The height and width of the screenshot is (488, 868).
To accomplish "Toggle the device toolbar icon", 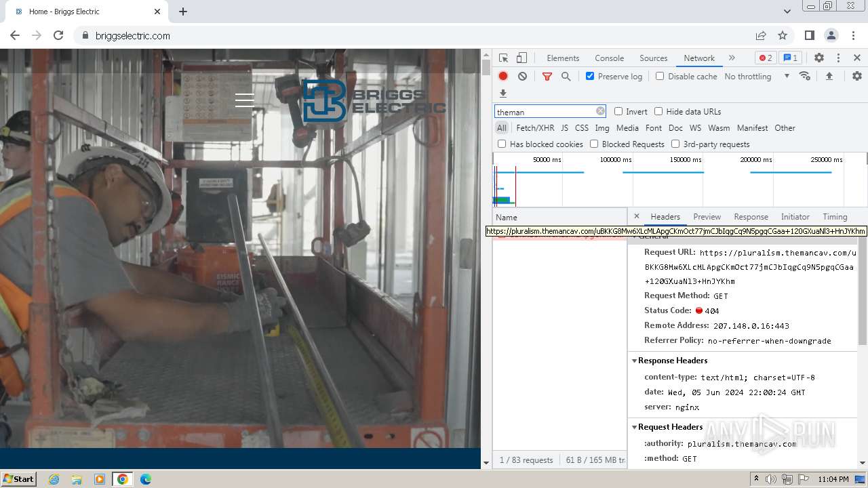I will coord(521,58).
